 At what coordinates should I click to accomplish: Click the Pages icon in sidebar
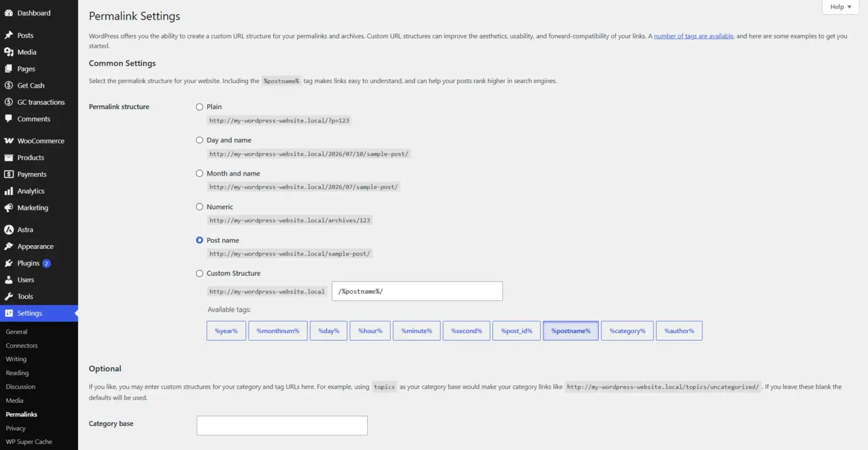[x=9, y=69]
